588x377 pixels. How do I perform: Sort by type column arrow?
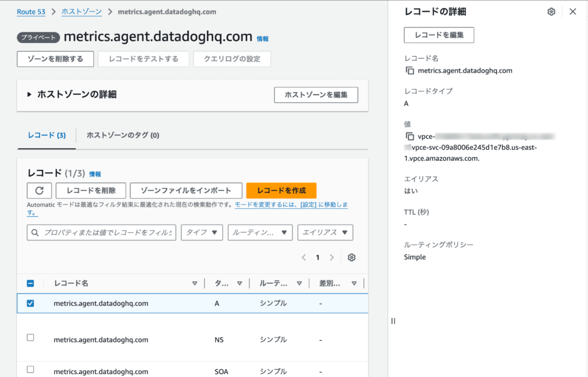[x=240, y=283]
